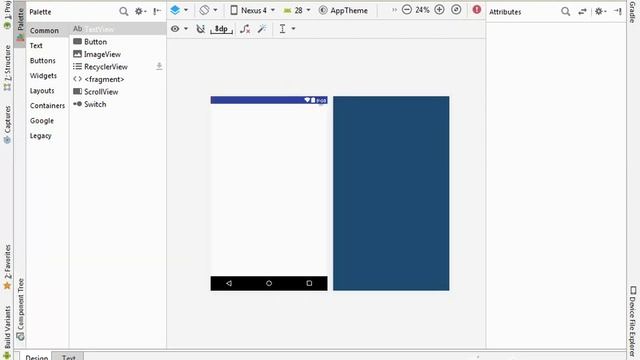Expand hidden toolbar items chevron

point(394,10)
